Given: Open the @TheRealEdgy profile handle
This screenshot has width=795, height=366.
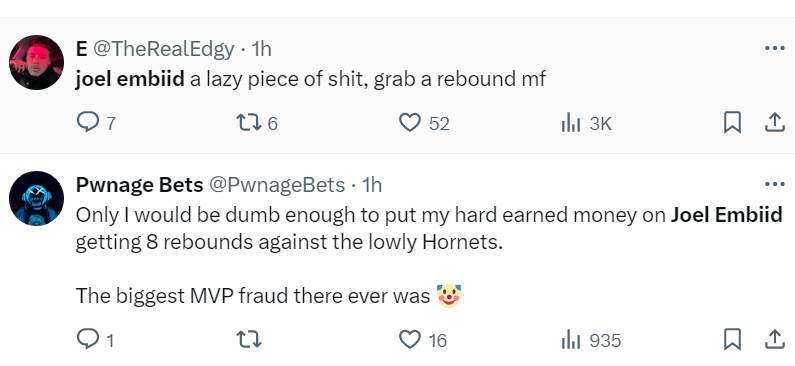Looking at the screenshot, I should 163,49.
